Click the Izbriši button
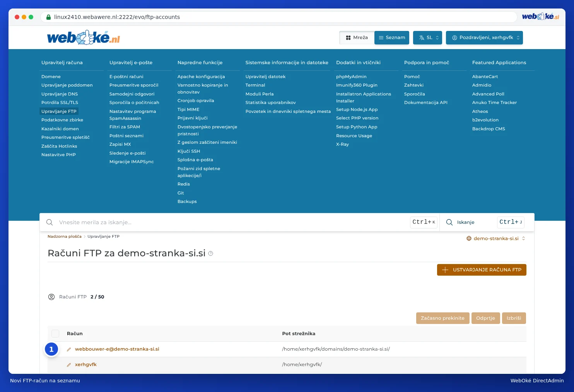The width and height of the screenshot is (574, 392). (514, 318)
